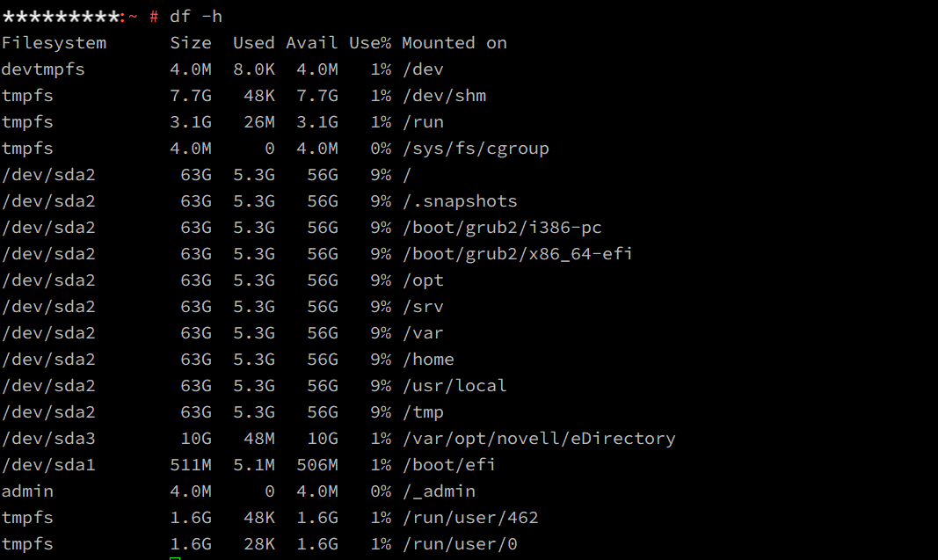Click the Avail column header
938x560 pixels.
[x=312, y=43]
